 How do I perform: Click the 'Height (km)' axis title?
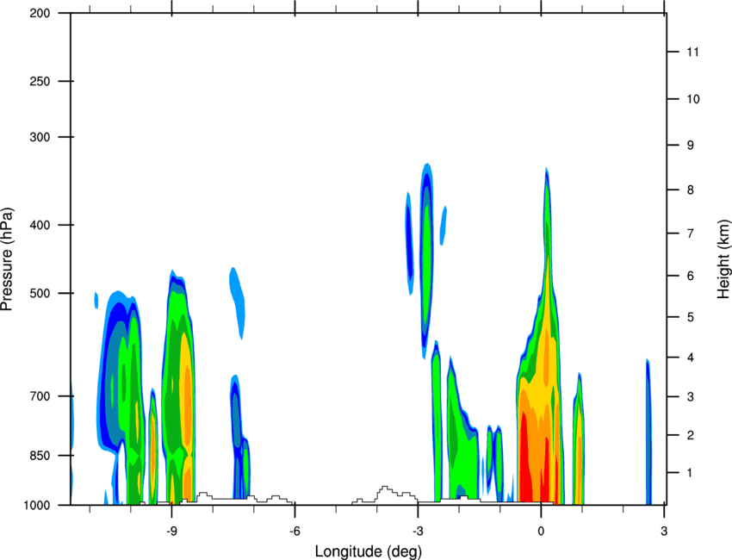pyautogui.click(x=723, y=258)
